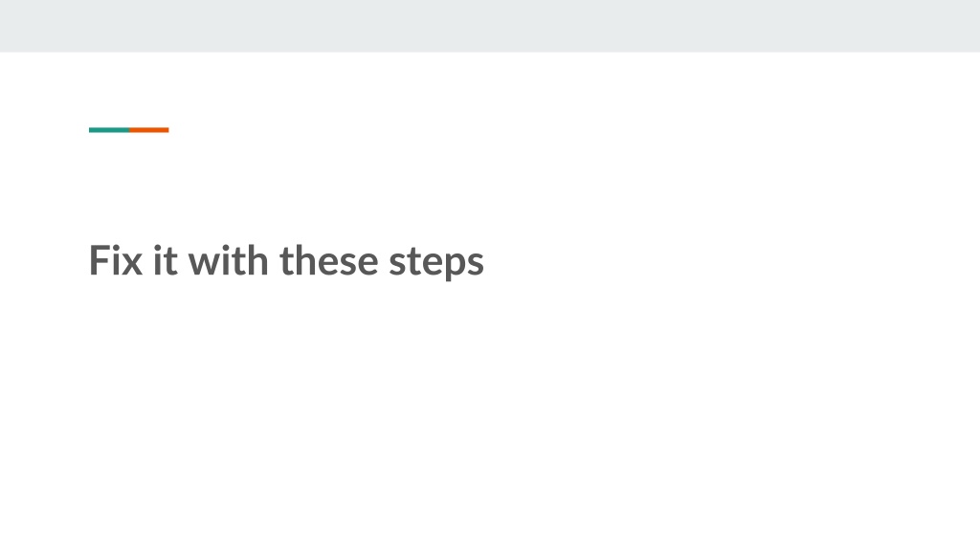The width and height of the screenshot is (980, 551).
Task: Click the letter 'x' in 'Fix'
Action: pos(132,264)
